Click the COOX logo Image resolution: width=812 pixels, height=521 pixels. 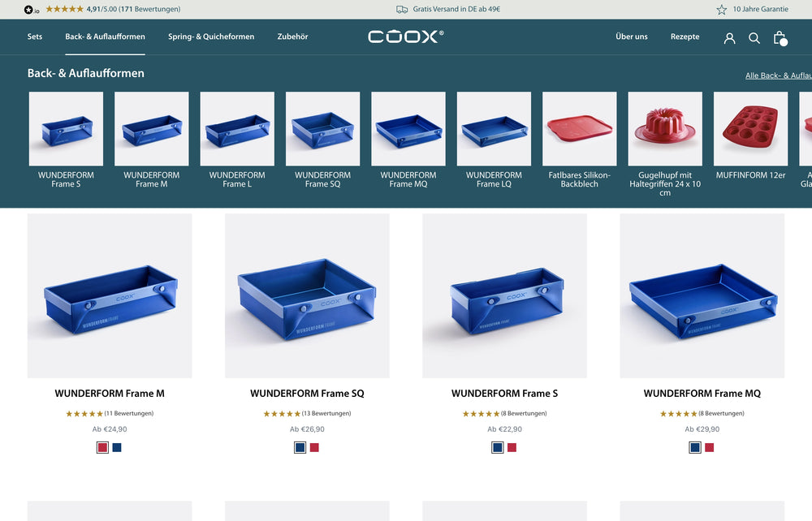click(405, 37)
